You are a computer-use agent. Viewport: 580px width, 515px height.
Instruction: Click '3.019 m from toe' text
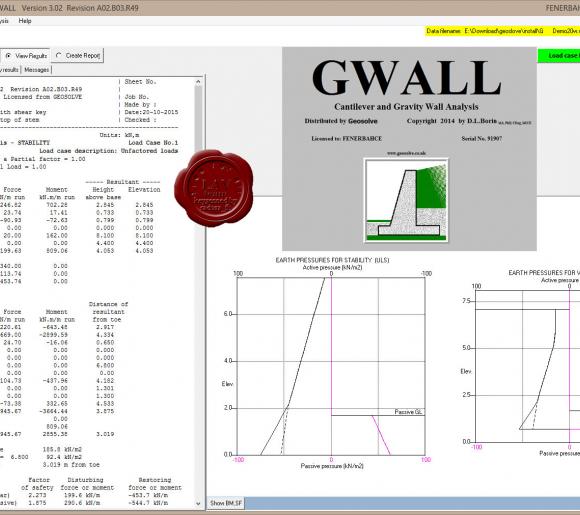point(71,465)
